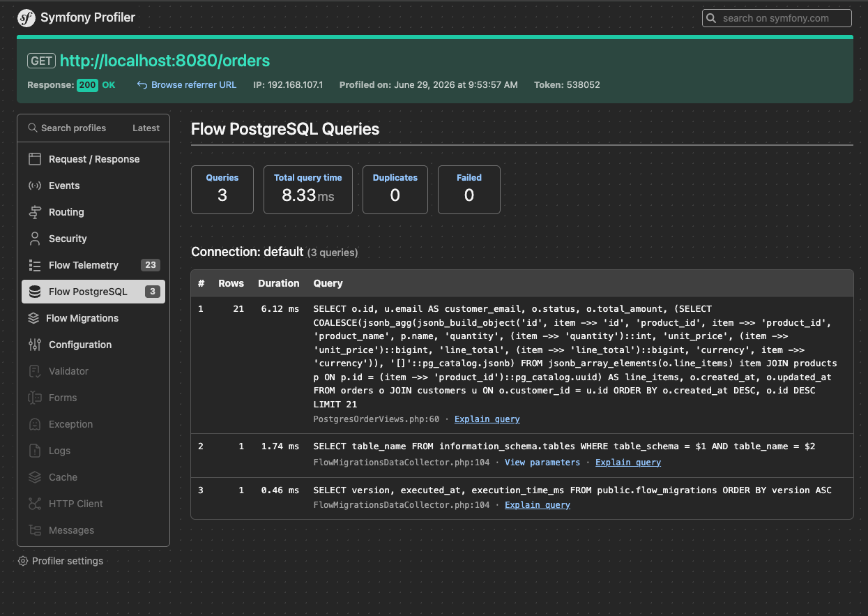Switch to the Routing panel

point(93,212)
